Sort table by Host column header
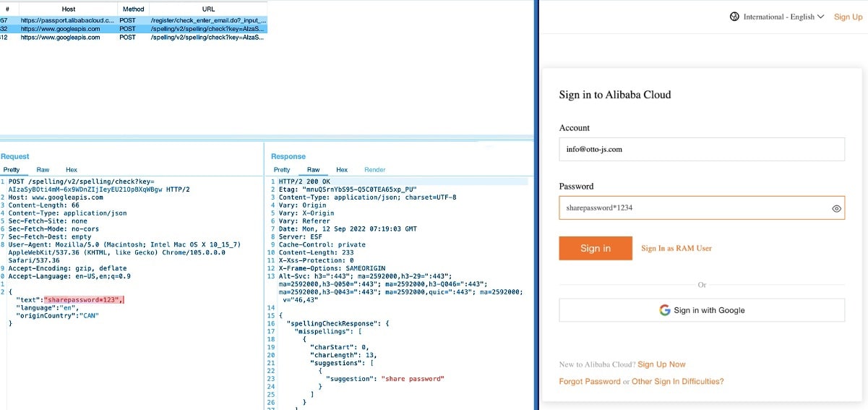 click(x=68, y=9)
